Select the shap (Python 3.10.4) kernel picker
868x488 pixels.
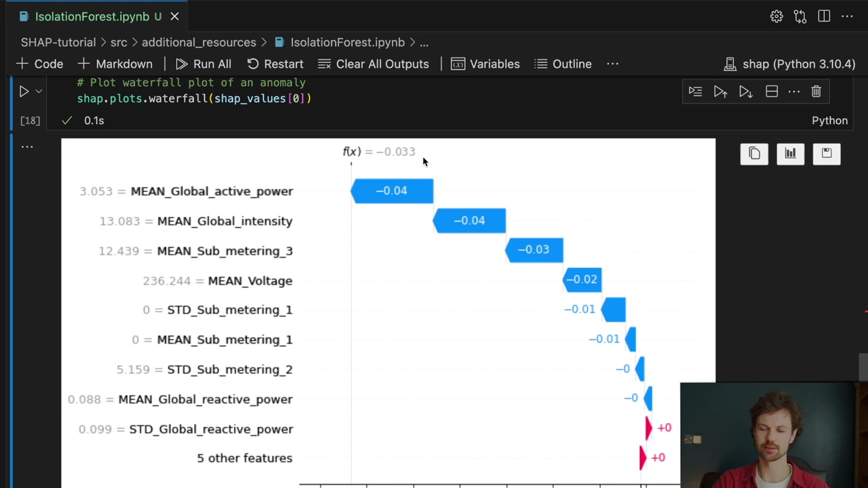(x=789, y=64)
